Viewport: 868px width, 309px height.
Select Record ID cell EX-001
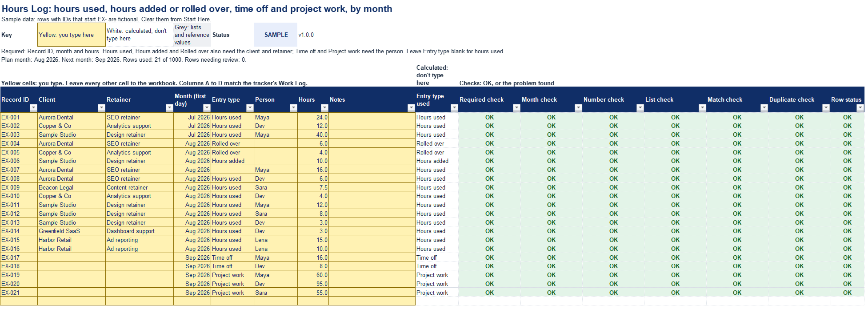19,117
